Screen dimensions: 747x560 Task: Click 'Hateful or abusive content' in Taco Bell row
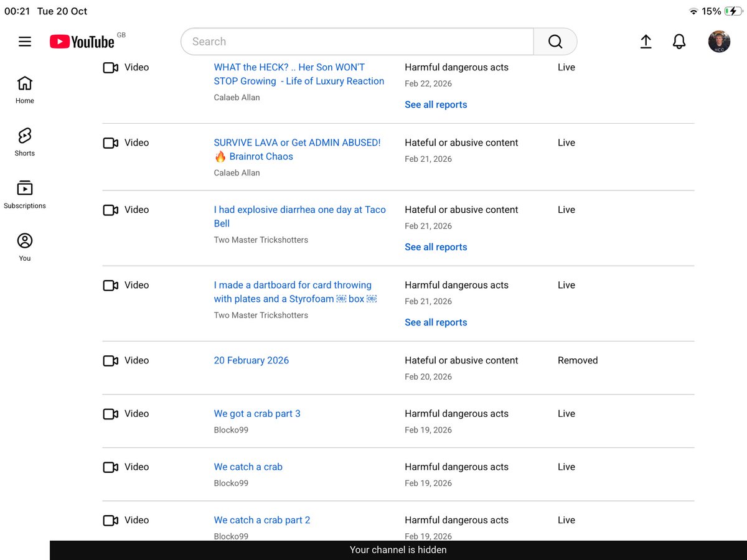[x=461, y=210]
